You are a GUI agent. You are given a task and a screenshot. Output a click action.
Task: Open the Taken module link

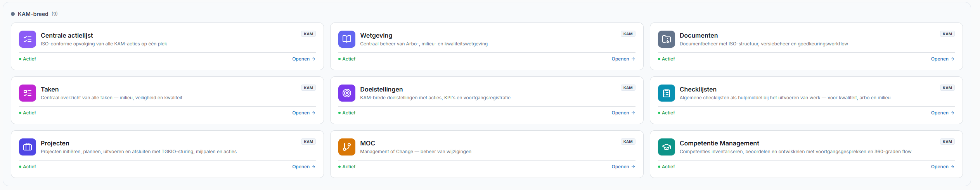coord(304,113)
